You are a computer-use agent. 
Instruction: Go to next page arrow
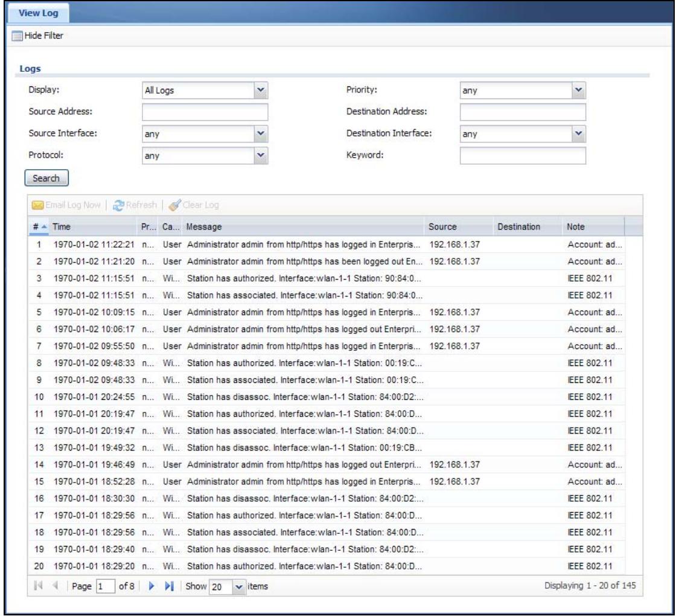pyautogui.click(x=151, y=586)
